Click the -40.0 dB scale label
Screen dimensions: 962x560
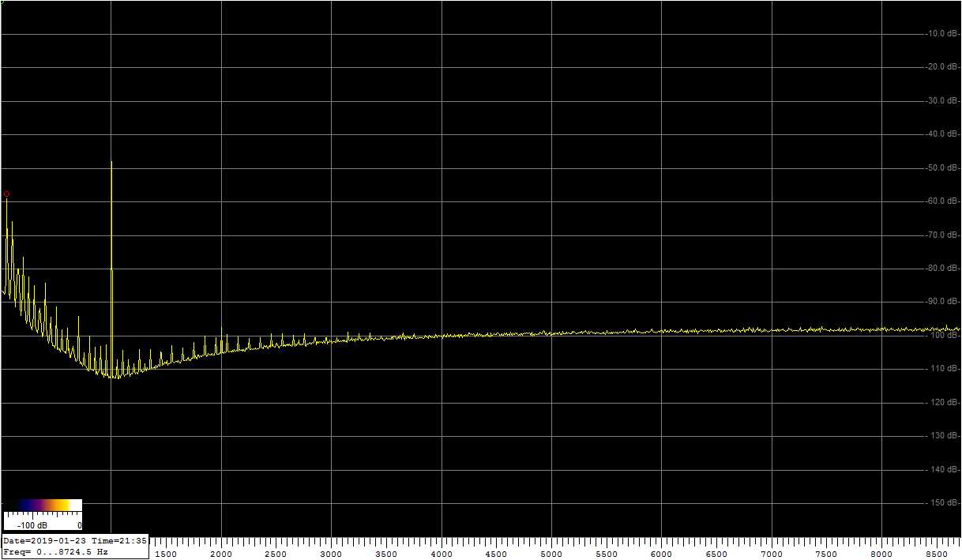942,133
